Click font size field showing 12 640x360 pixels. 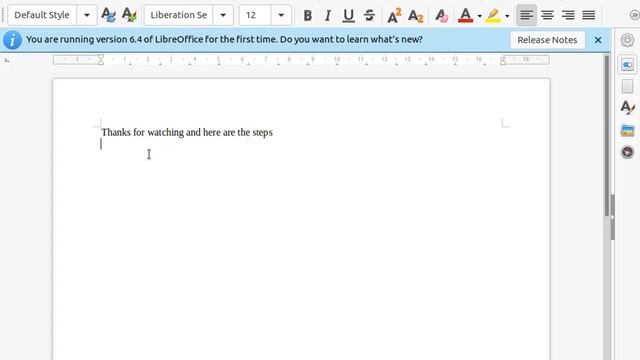[x=255, y=15]
